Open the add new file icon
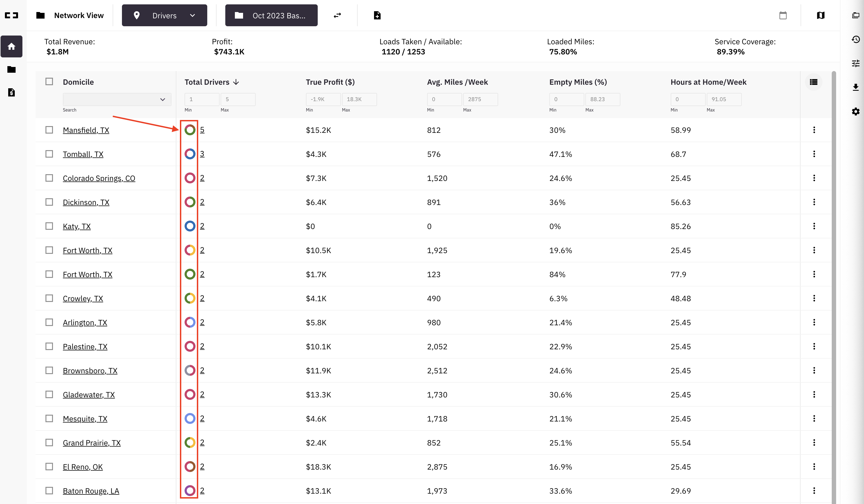 pyautogui.click(x=377, y=15)
